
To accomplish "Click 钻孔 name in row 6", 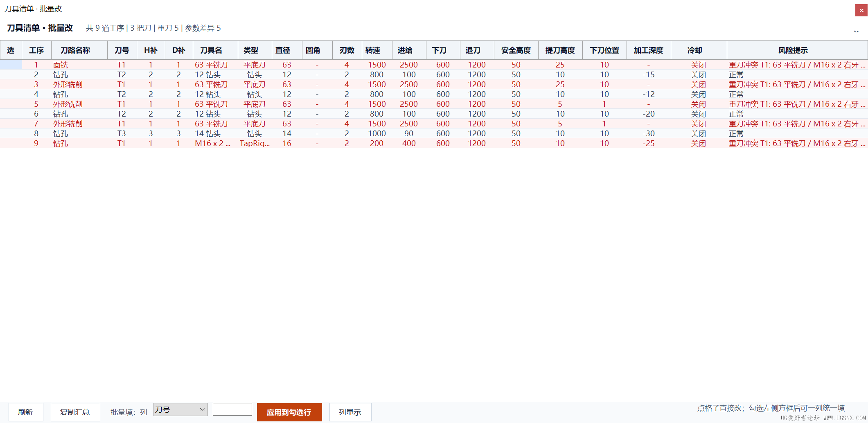I will tap(61, 114).
